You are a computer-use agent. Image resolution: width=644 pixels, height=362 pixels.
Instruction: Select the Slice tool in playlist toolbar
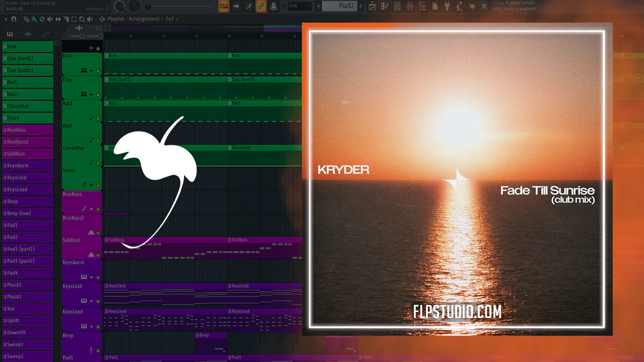pyautogui.click(x=66, y=19)
